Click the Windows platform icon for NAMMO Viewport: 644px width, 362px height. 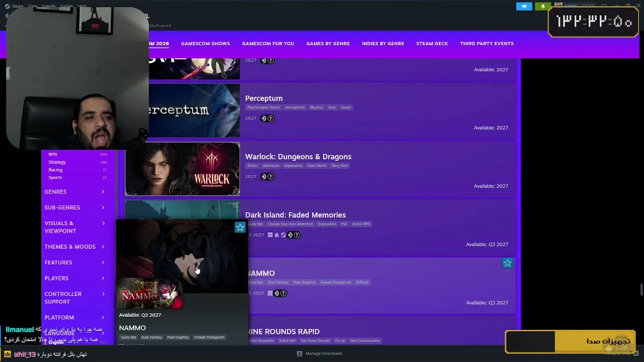point(270,293)
